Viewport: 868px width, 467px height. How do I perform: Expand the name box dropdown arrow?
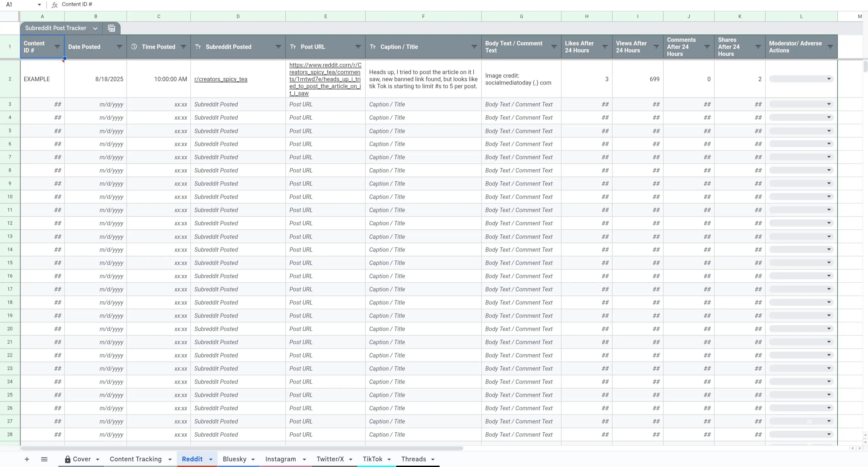pos(39,4)
